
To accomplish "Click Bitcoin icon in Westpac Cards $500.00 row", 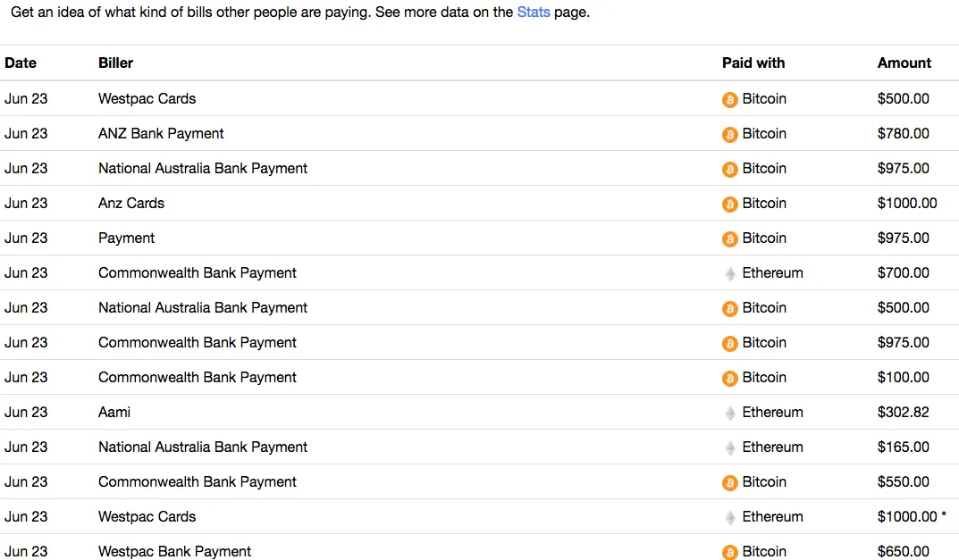I will 729,100.
